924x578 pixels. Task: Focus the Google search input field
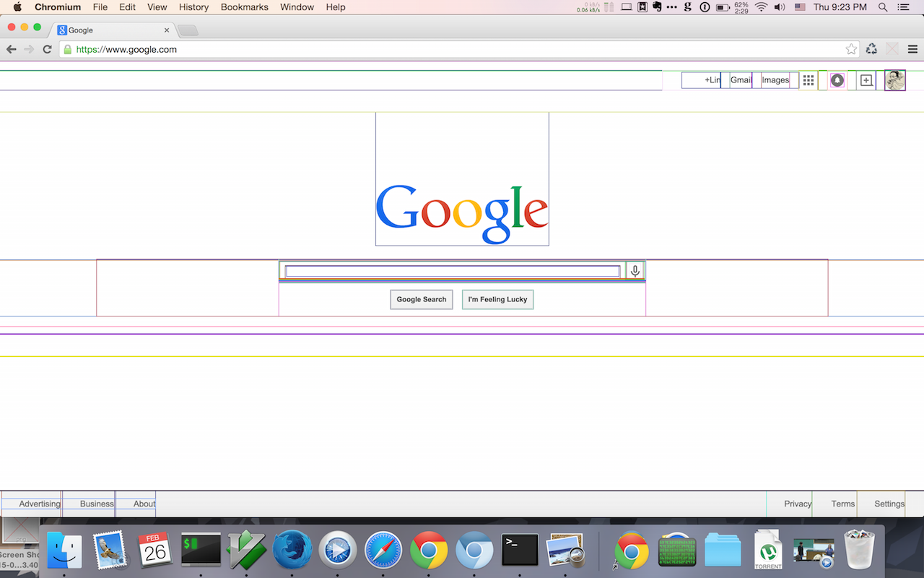(453, 272)
